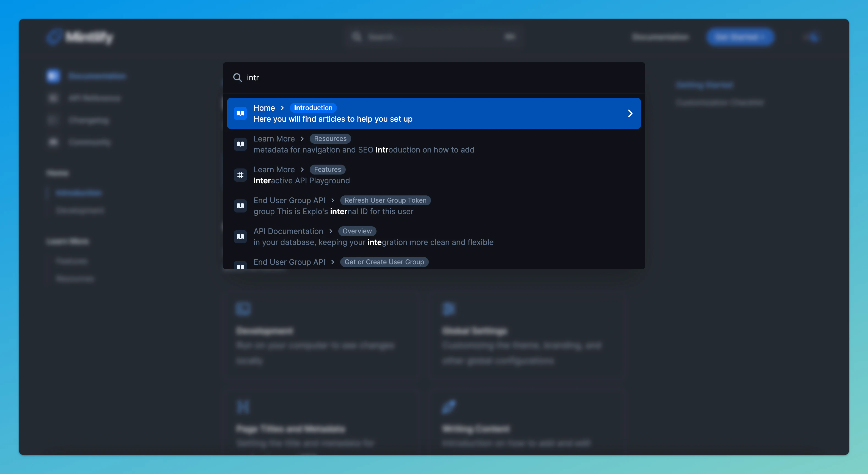The image size is (868, 474).
Task: Toggle the dark mode icon at top right
Action: click(x=813, y=37)
